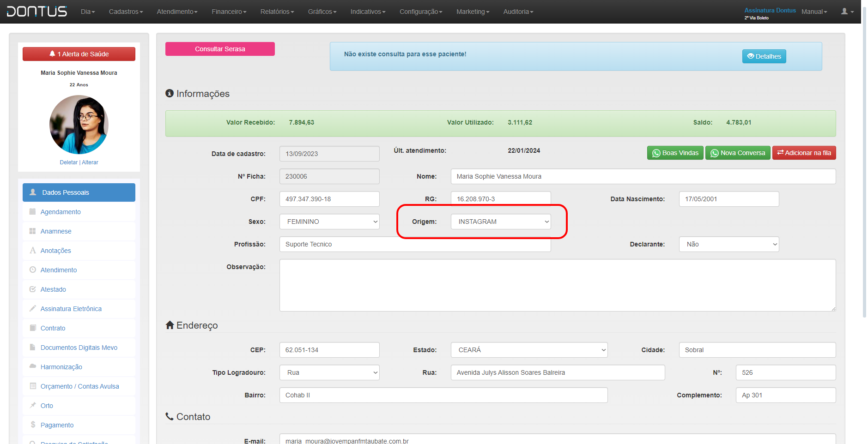Click the Consultar Serasa button
This screenshot has width=868, height=444.
click(x=220, y=49)
